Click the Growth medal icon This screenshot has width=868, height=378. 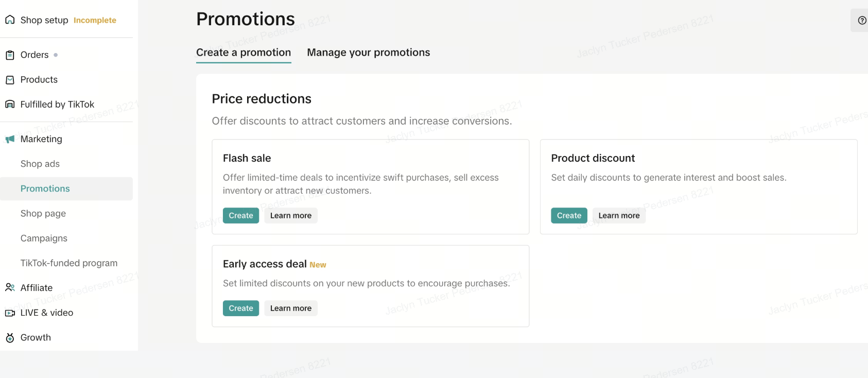[x=10, y=338]
